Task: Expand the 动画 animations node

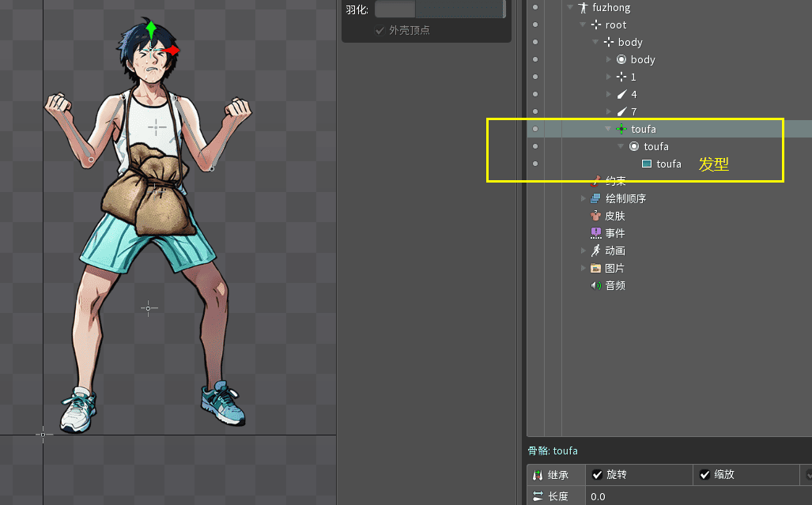Action: tap(584, 251)
